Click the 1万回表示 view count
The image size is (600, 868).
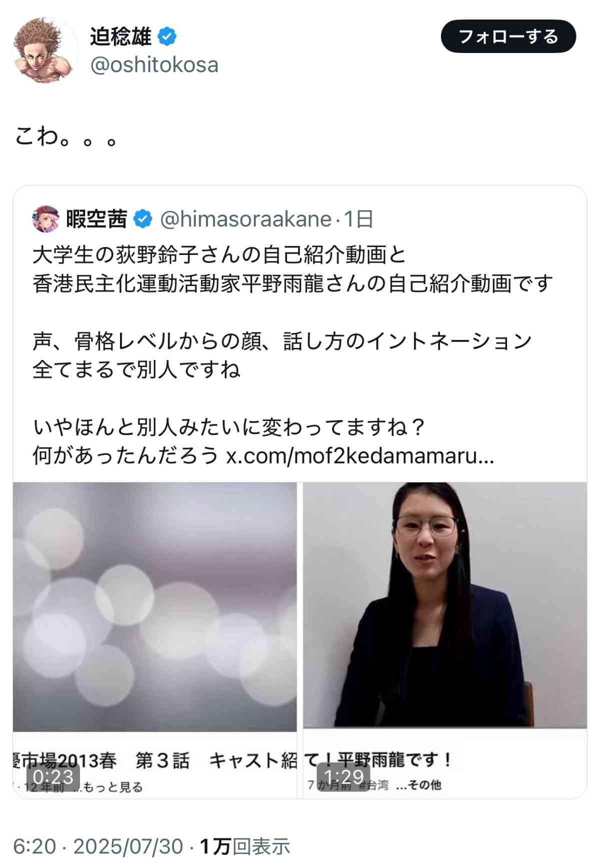point(245,846)
